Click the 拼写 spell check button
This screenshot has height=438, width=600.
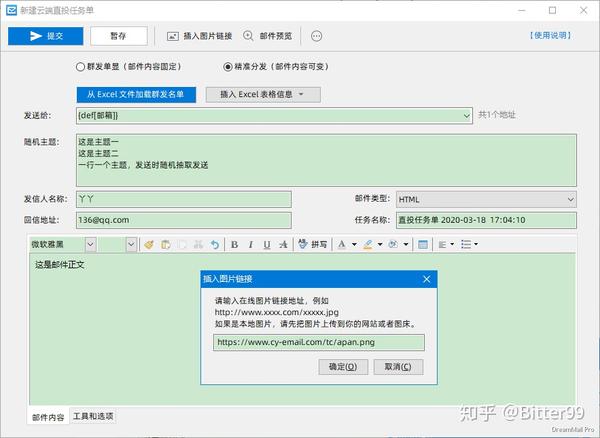(x=313, y=244)
